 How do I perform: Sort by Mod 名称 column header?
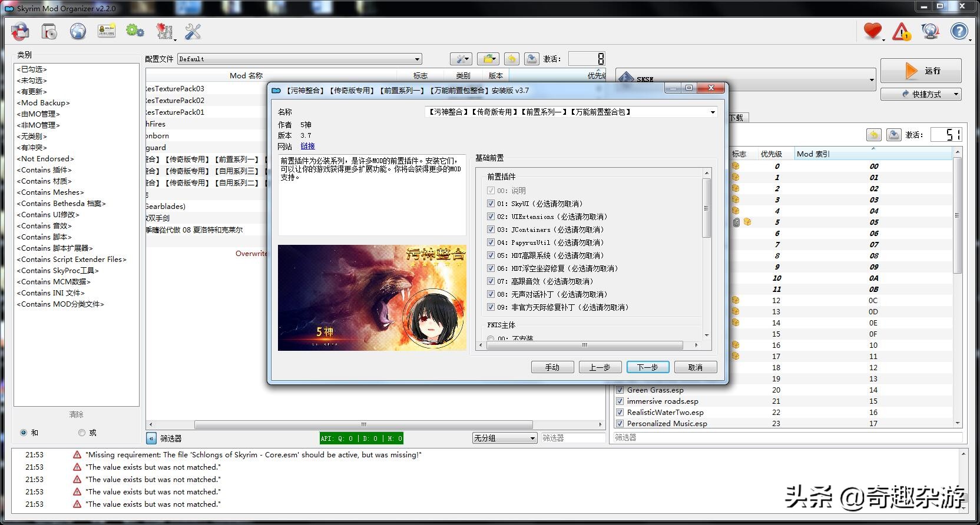[246, 75]
